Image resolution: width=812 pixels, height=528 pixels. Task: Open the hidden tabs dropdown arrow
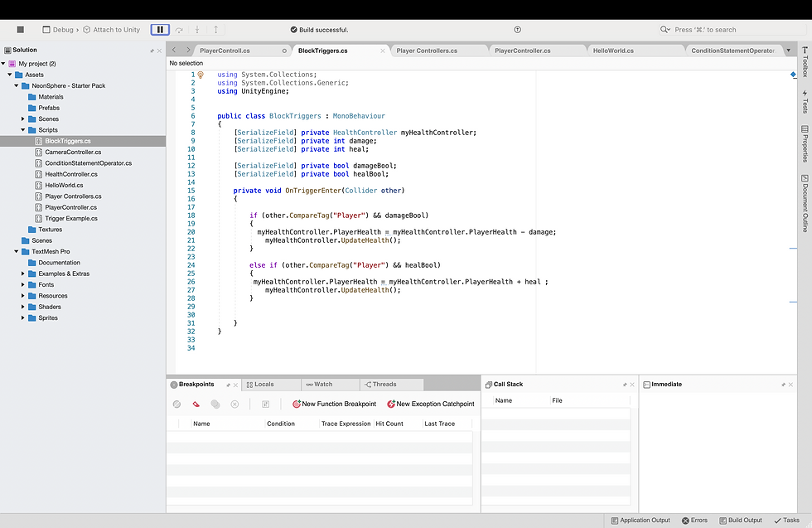788,51
